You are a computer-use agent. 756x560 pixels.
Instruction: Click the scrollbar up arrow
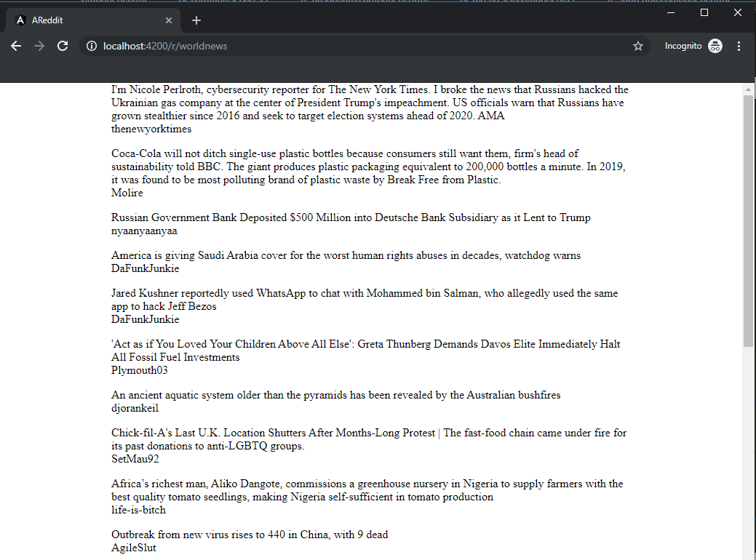point(748,89)
